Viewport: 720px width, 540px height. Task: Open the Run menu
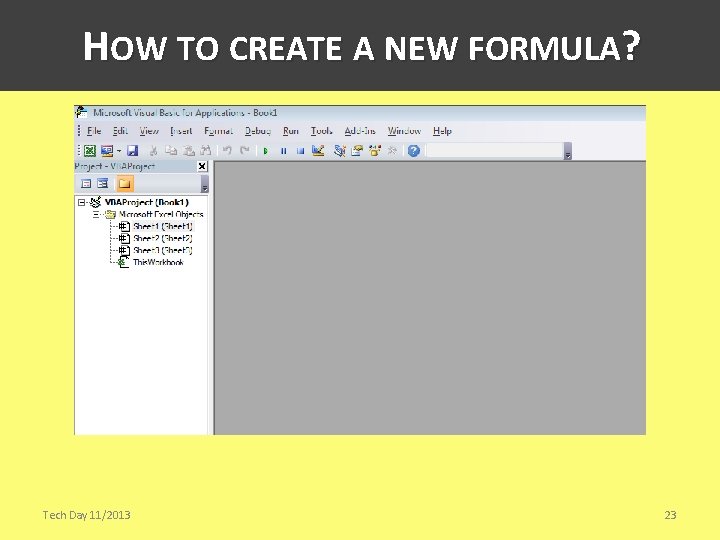(x=291, y=131)
